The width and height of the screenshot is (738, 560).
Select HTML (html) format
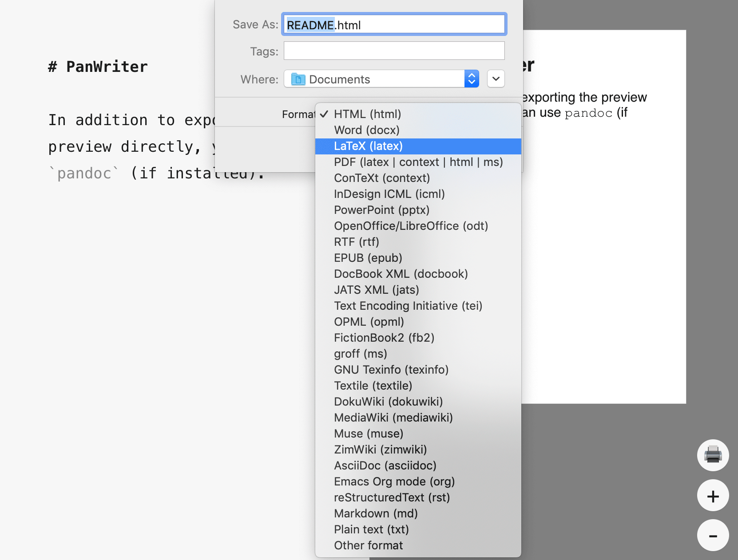[x=418, y=114]
